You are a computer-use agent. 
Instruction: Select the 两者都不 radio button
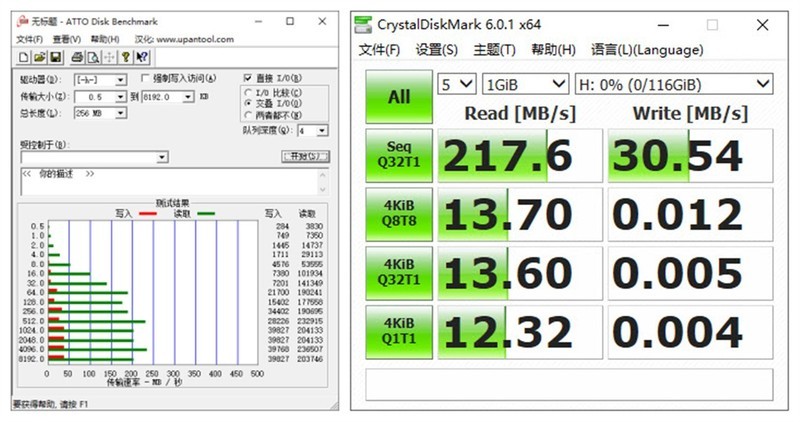(248, 115)
